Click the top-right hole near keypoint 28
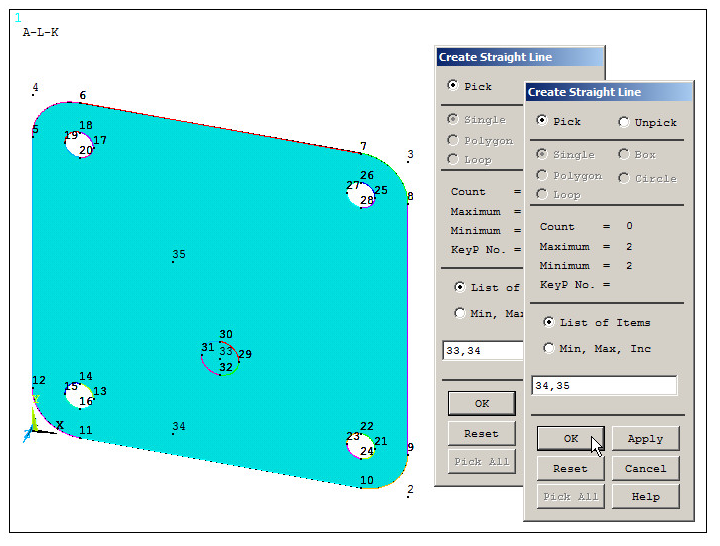This screenshot has width=720, height=546. pos(361,195)
